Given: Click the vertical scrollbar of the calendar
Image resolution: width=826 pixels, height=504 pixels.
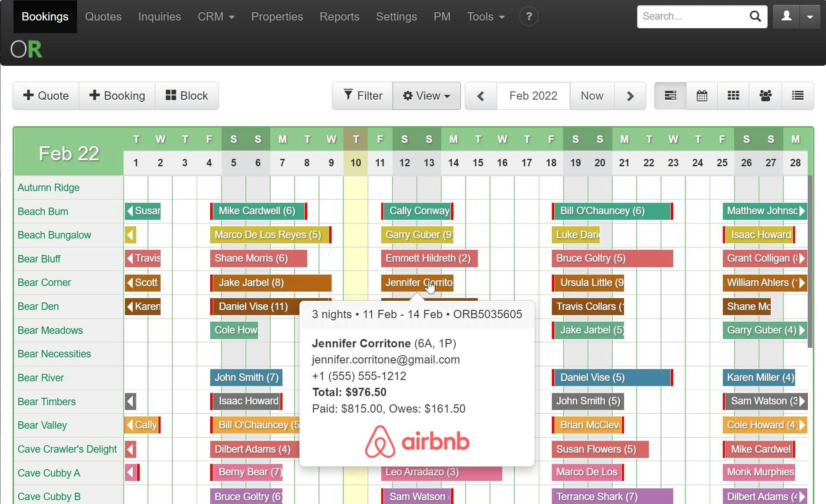Looking at the screenshot, I should pyautogui.click(x=810, y=261).
